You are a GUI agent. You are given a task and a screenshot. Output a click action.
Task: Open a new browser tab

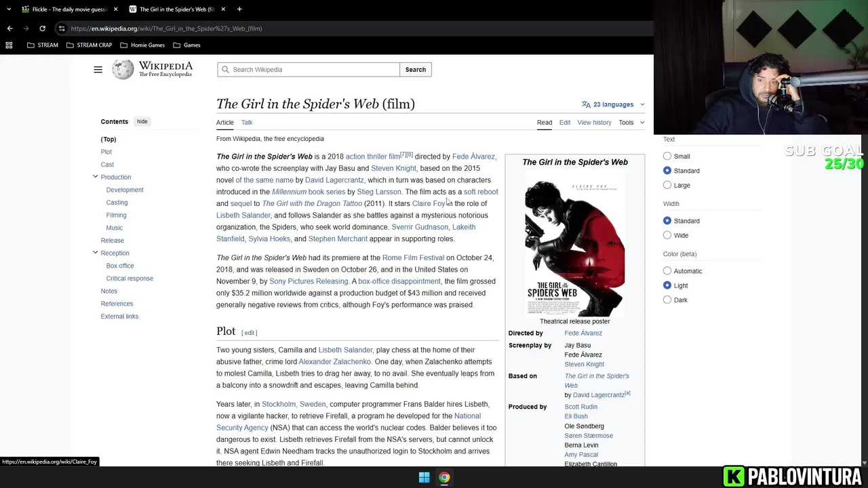pos(239,9)
